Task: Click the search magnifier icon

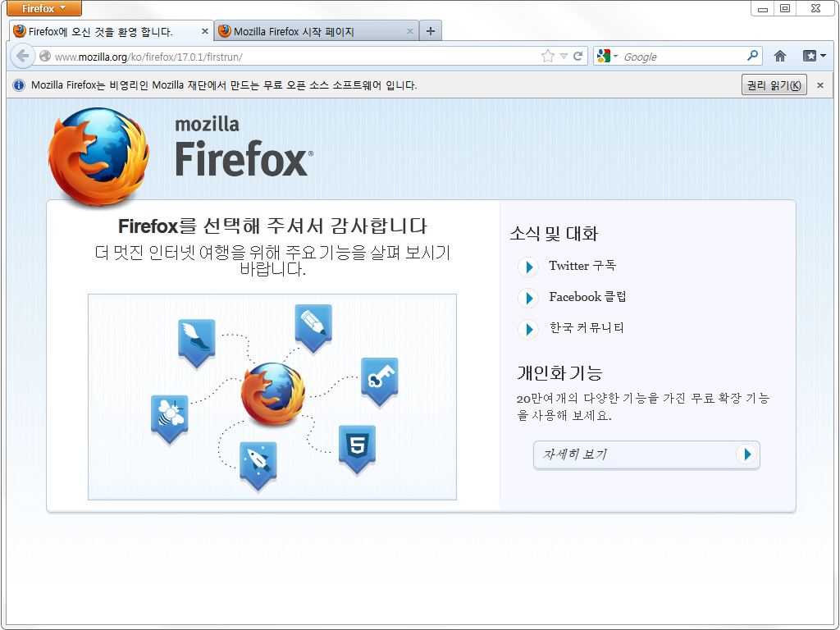Action: 752,57
